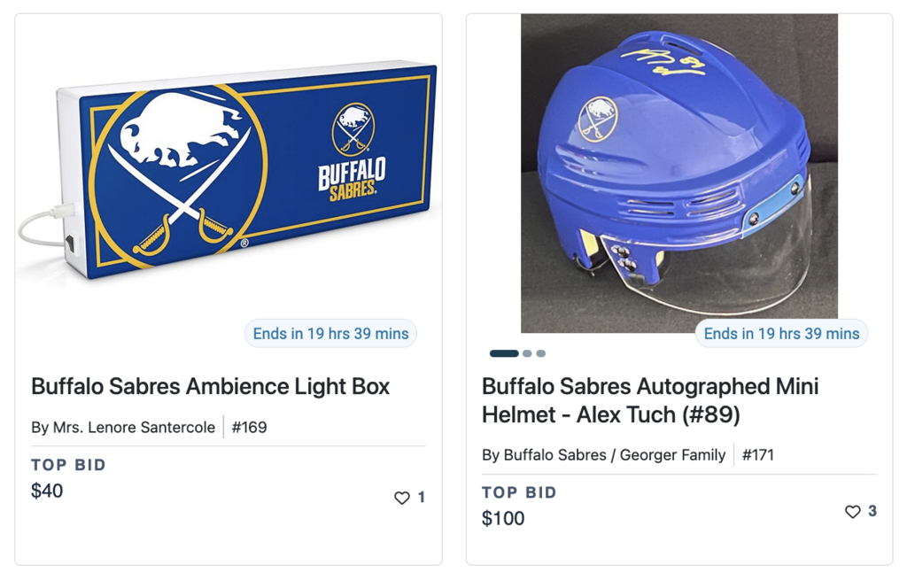Toggle favorite status on the light box listing
The image size is (907, 588).
tap(400, 498)
